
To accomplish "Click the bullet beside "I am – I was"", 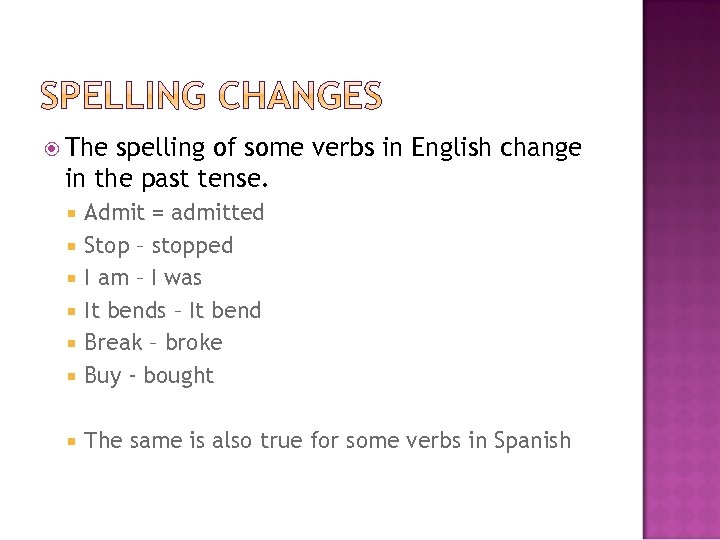I will coord(72,278).
